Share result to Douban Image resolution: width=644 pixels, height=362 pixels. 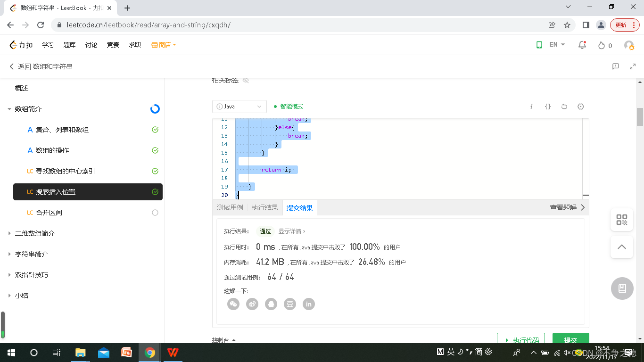[x=290, y=304]
